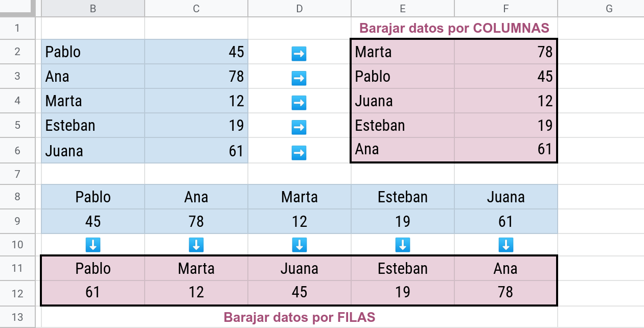Select column E header
Image resolution: width=644 pixels, height=328 pixels.
pos(403,8)
